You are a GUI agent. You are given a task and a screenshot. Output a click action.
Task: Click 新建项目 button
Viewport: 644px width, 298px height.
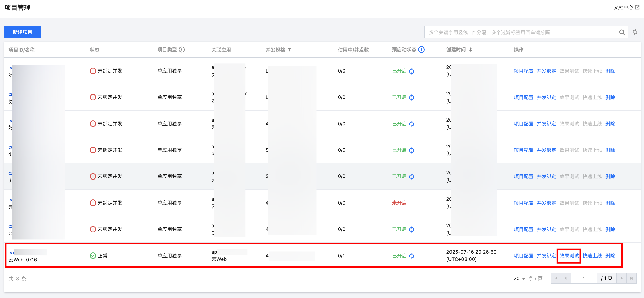(22, 32)
